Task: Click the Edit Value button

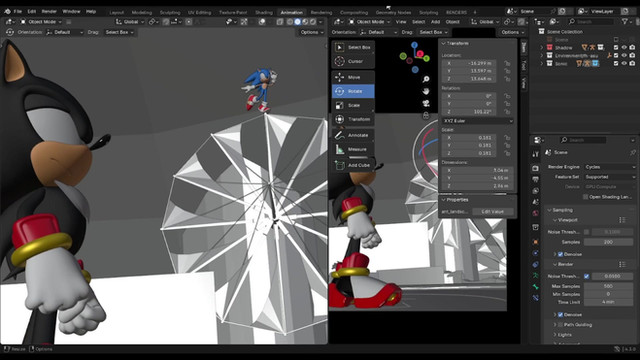Action: [x=492, y=211]
